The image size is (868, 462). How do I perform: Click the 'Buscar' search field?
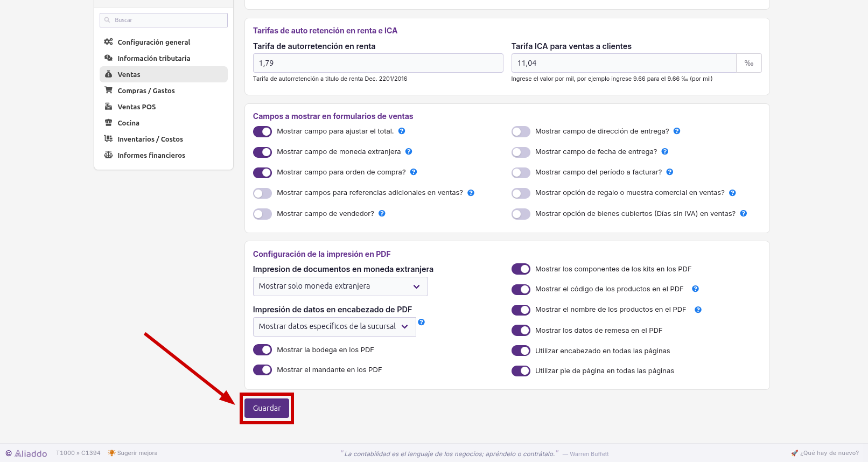click(164, 20)
